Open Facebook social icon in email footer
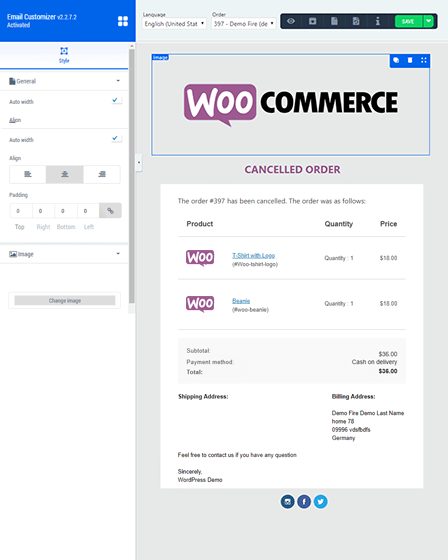The height and width of the screenshot is (560, 448). tap(304, 501)
